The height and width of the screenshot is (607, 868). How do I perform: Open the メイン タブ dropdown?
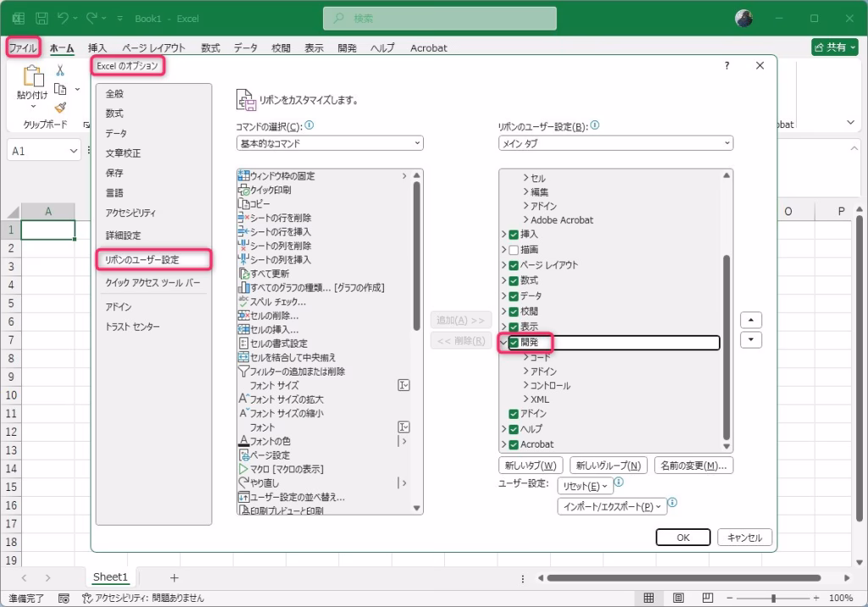[x=615, y=143]
